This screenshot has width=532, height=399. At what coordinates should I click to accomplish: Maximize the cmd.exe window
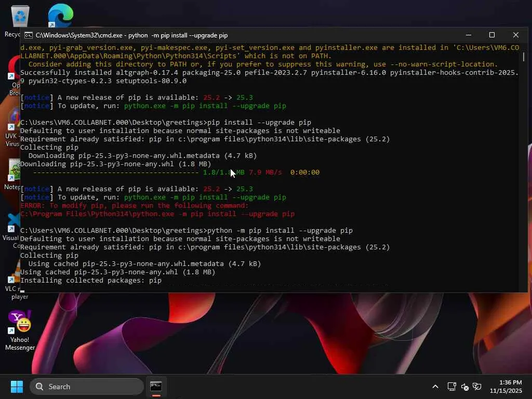click(492, 35)
